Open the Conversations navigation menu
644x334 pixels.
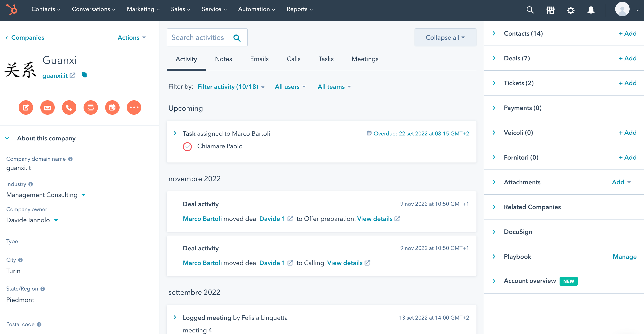(93, 9)
